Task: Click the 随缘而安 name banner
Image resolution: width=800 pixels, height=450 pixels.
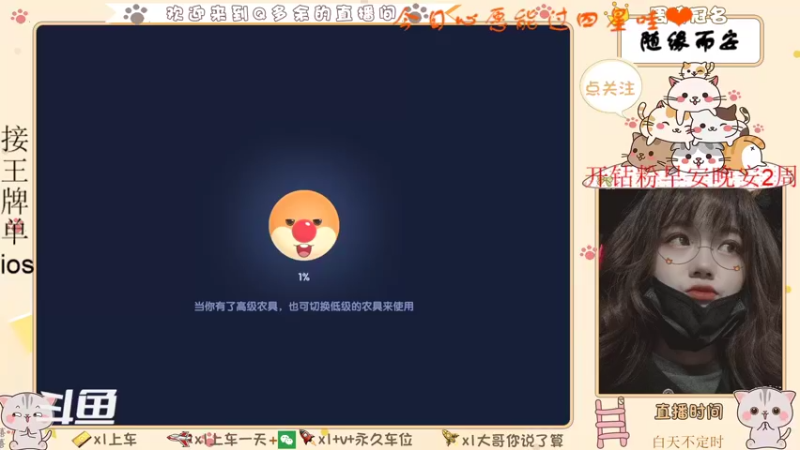Action: coord(690,41)
